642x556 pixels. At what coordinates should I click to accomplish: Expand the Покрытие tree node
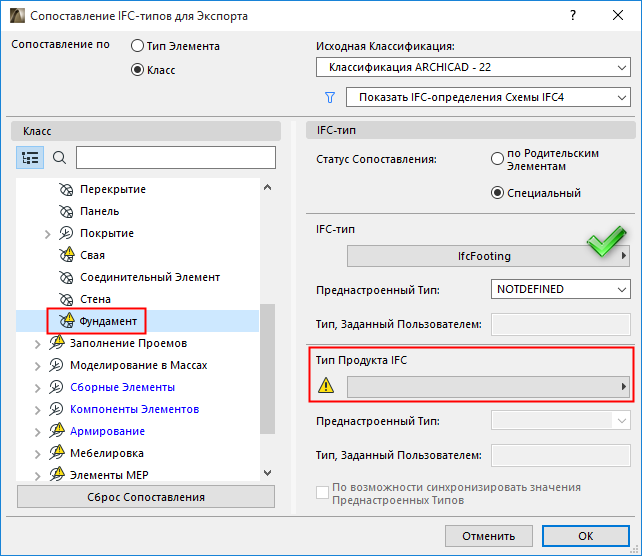pyautogui.click(x=47, y=233)
